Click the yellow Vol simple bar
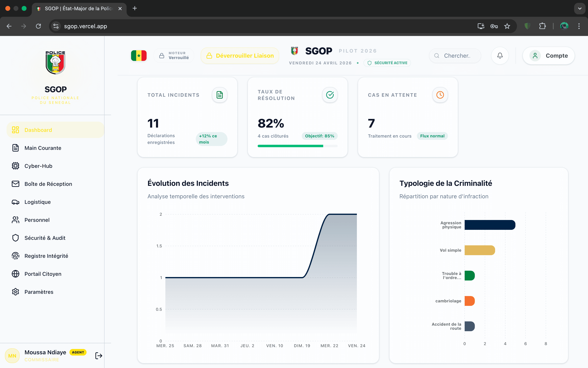This screenshot has width=588, height=368. (x=480, y=250)
